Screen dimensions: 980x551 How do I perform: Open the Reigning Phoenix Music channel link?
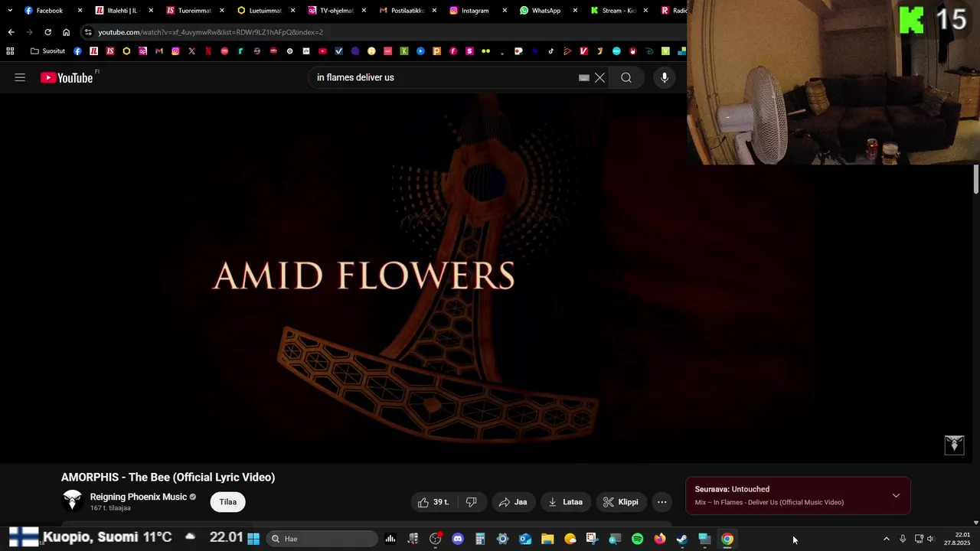(x=139, y=497)
